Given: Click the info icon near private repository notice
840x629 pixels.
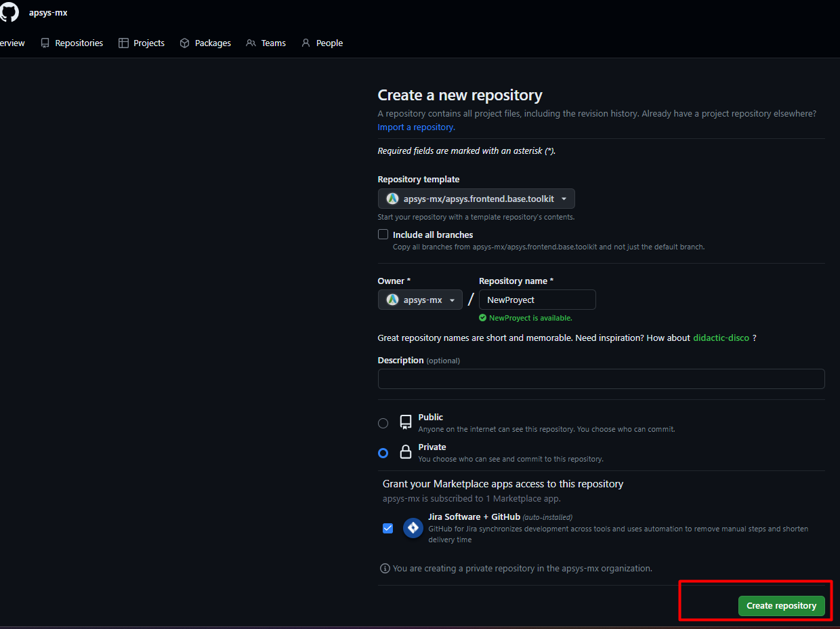Looking at the screenshot, I should (x=385, y=568).
